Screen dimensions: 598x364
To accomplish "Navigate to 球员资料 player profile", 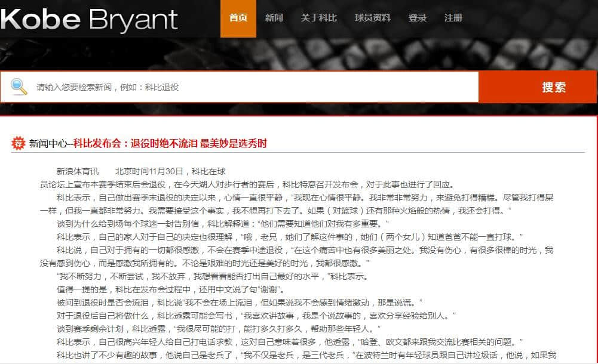I will click(372, 18).
